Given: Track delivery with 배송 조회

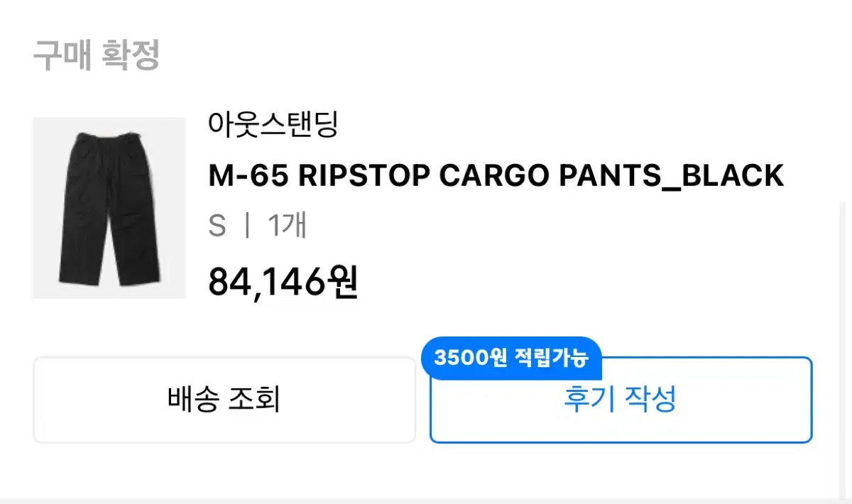Looking at the screenshot, I should point(224,400).
